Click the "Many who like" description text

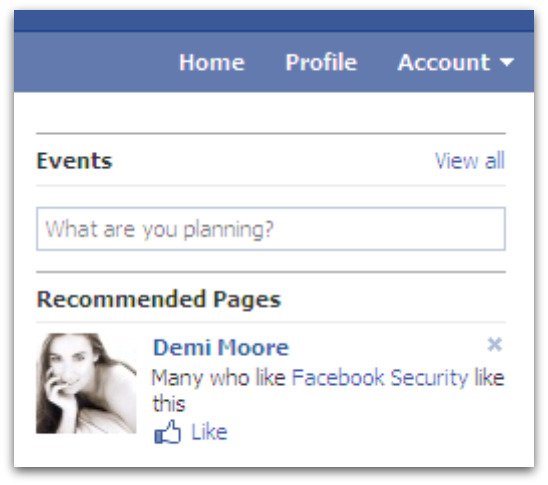(218, 378)
